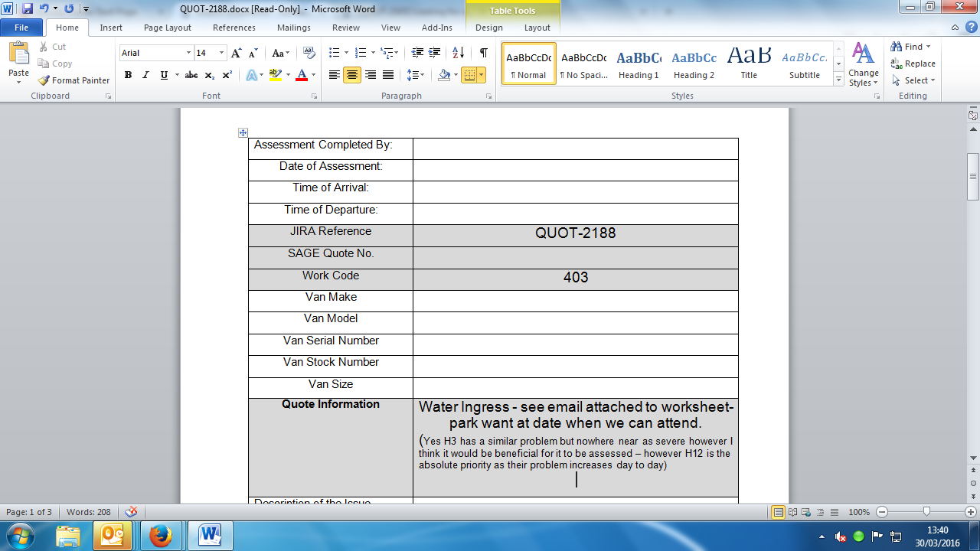Viewport: 980px width, 551px height.
Task: Toggle bold formatting
Action: coord(128,75)
